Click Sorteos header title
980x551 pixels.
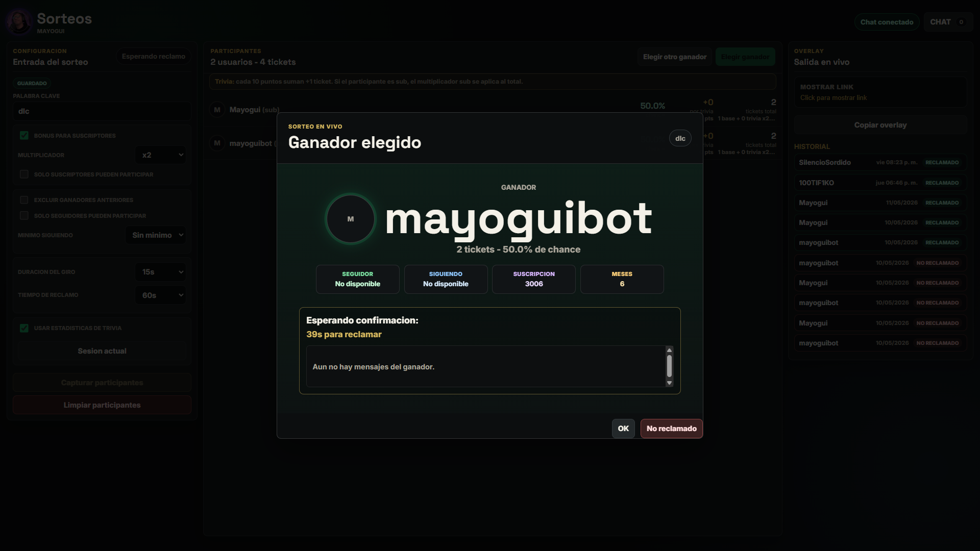(x=64, y=19)
